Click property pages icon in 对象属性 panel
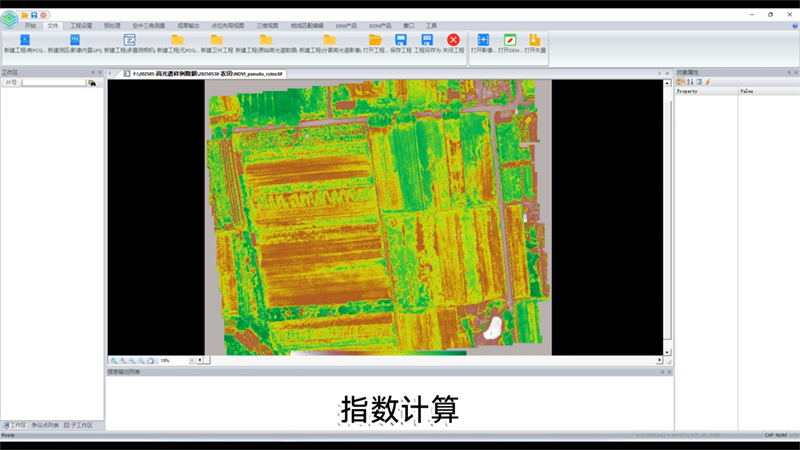 point(699,82)
